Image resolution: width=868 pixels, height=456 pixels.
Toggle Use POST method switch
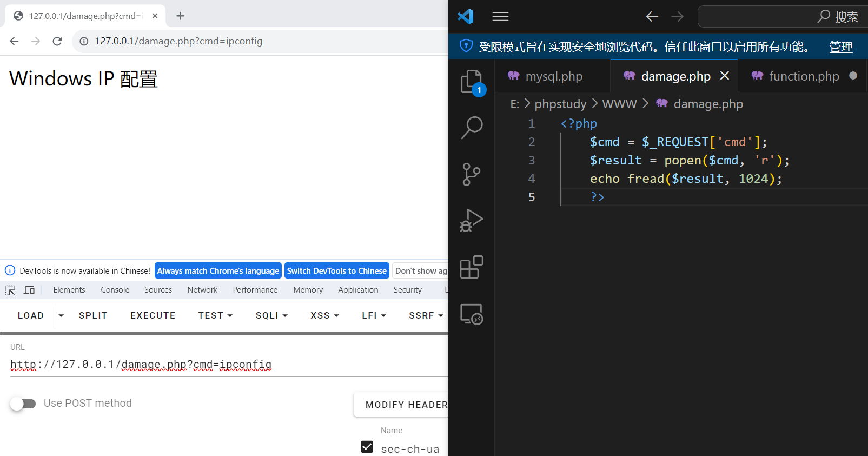point(23,404)
